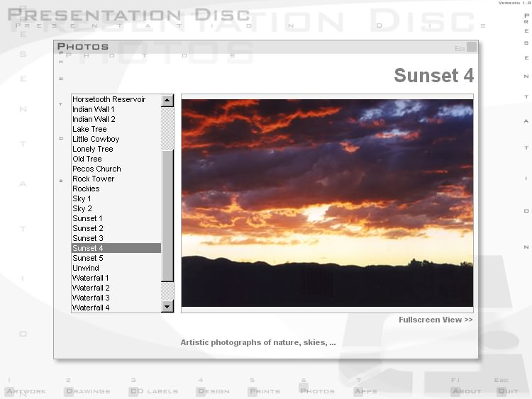Select Sunset 3 in the photo list

[116, 238]
